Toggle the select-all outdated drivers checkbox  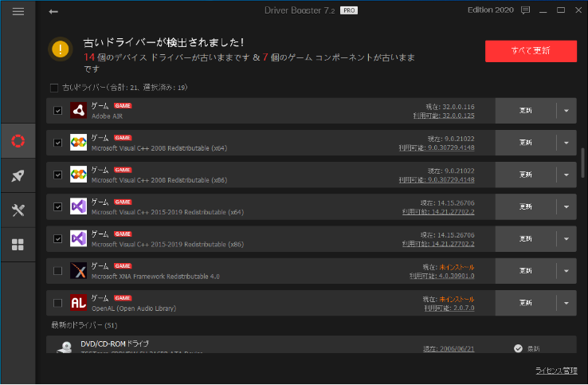pos(54,88)
